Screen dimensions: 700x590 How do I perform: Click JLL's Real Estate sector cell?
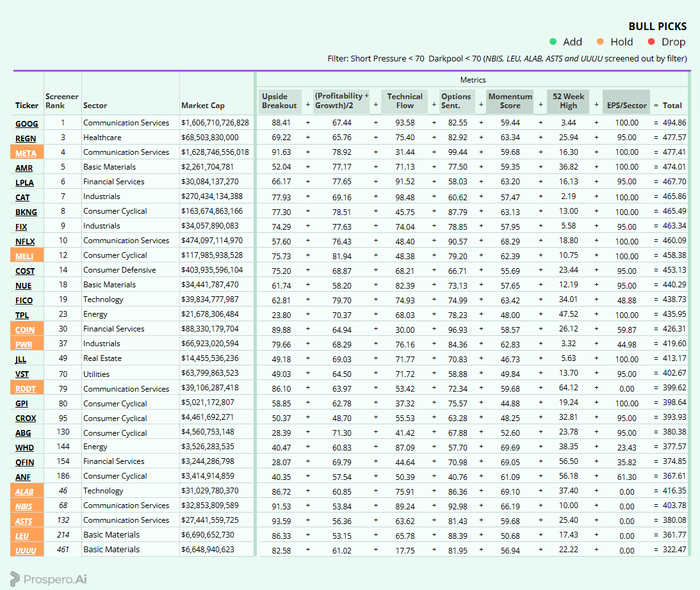[x=102, y=358]
